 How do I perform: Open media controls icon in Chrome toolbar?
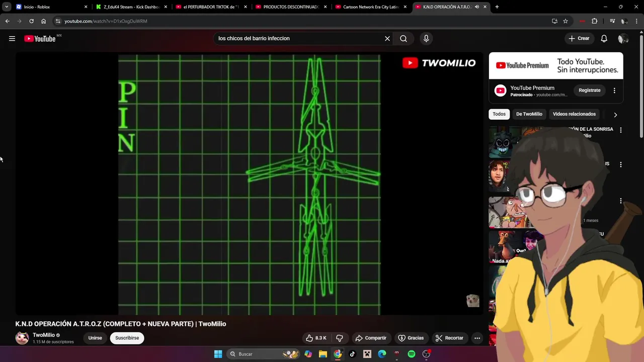(x=612, y=21)
